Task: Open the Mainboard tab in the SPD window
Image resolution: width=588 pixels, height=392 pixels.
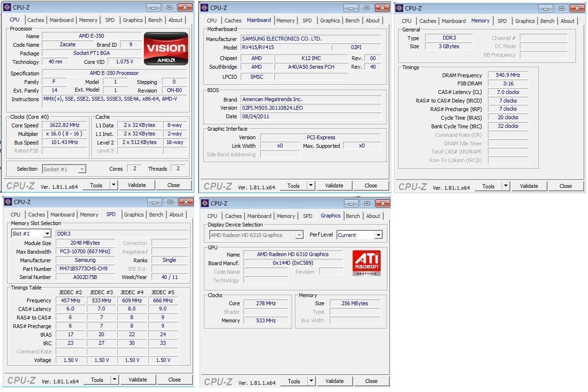Action: pos(62,215)
